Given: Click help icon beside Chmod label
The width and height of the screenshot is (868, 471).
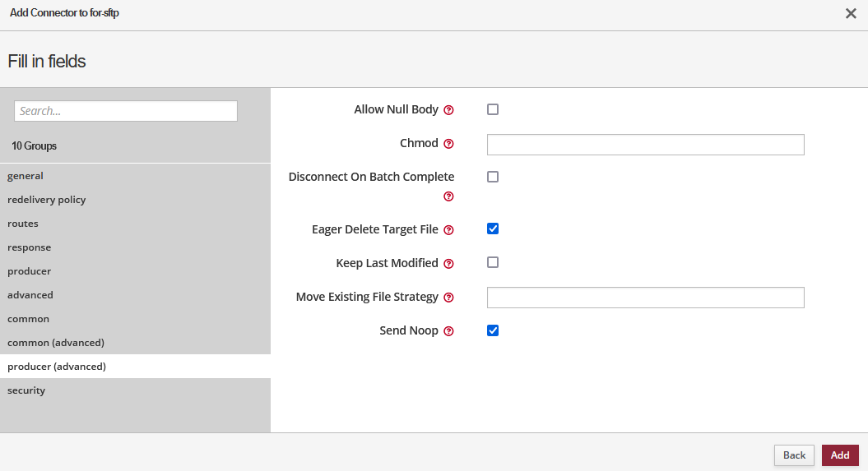Looking at the screenshot, I should click(449, 144).
